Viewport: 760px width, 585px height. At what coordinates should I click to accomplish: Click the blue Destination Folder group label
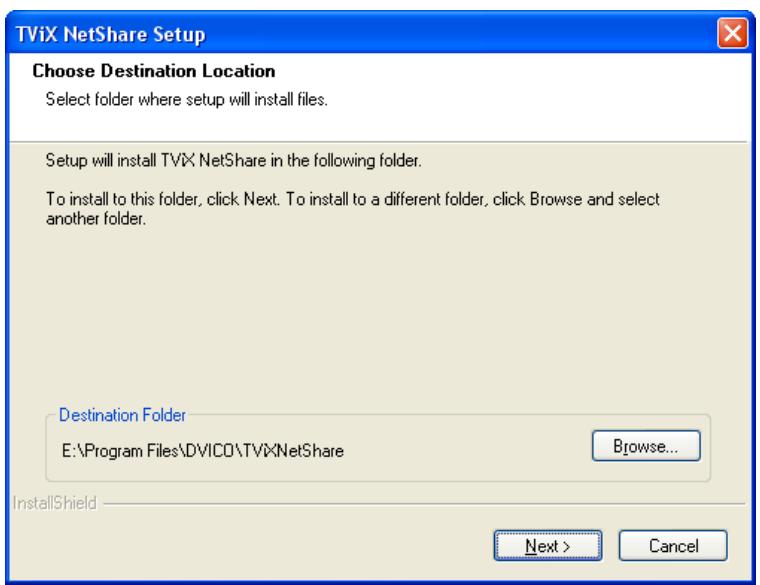(122, 415)
